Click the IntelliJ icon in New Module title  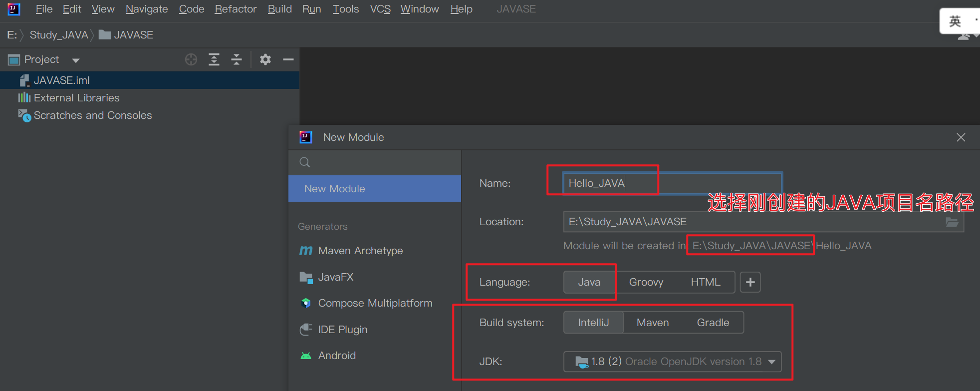click(x=305, y=137)
